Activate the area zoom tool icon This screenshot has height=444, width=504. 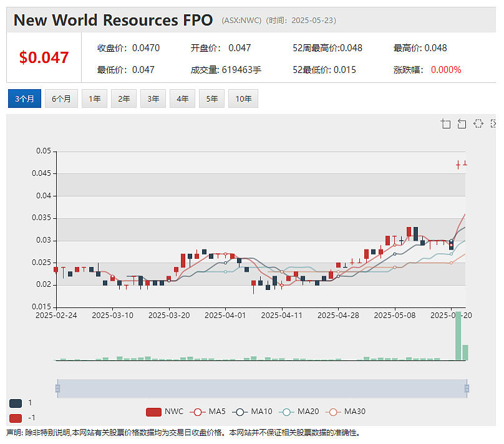[x=445, y=123]
